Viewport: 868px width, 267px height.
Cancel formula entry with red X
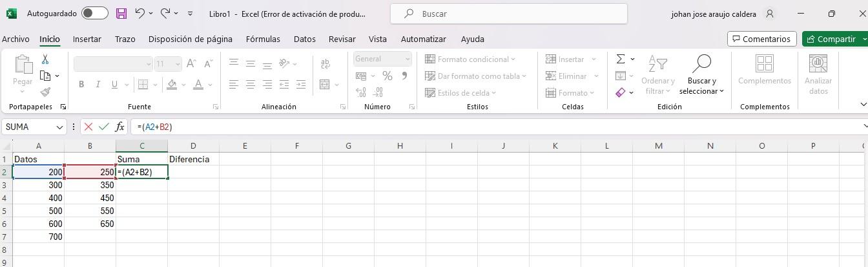coord(88,127)
